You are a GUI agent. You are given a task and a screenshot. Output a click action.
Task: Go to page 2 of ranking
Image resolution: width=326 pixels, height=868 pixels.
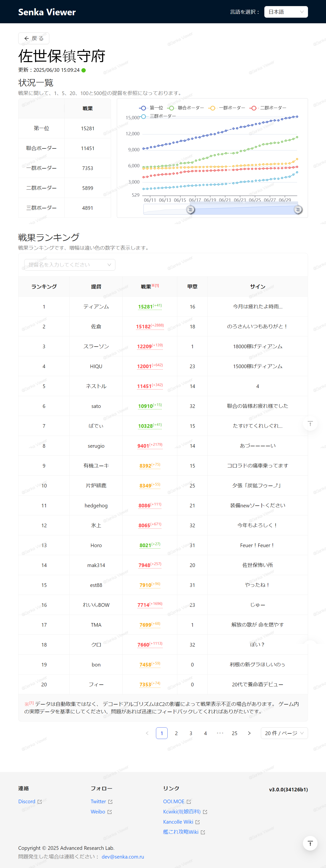coord(176,733)
